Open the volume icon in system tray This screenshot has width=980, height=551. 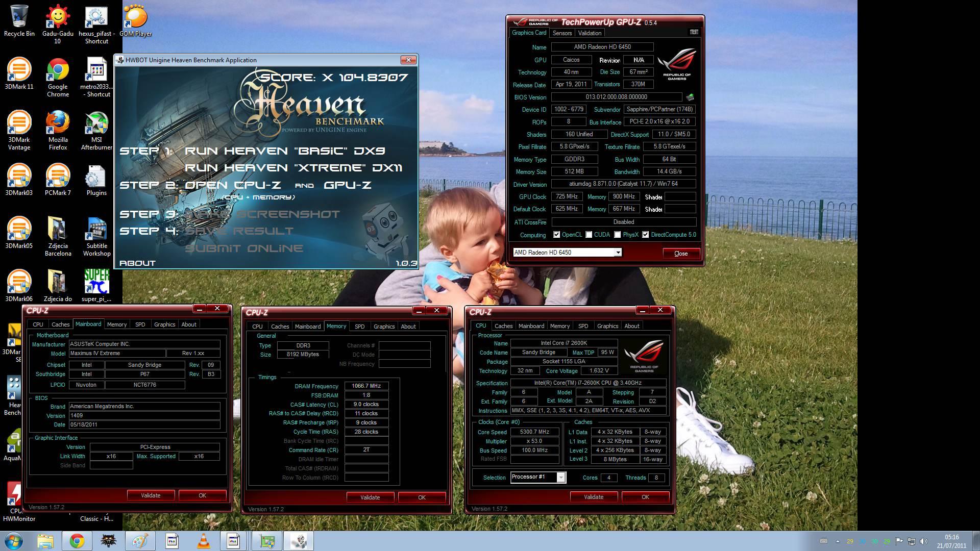tap(924, 541)
